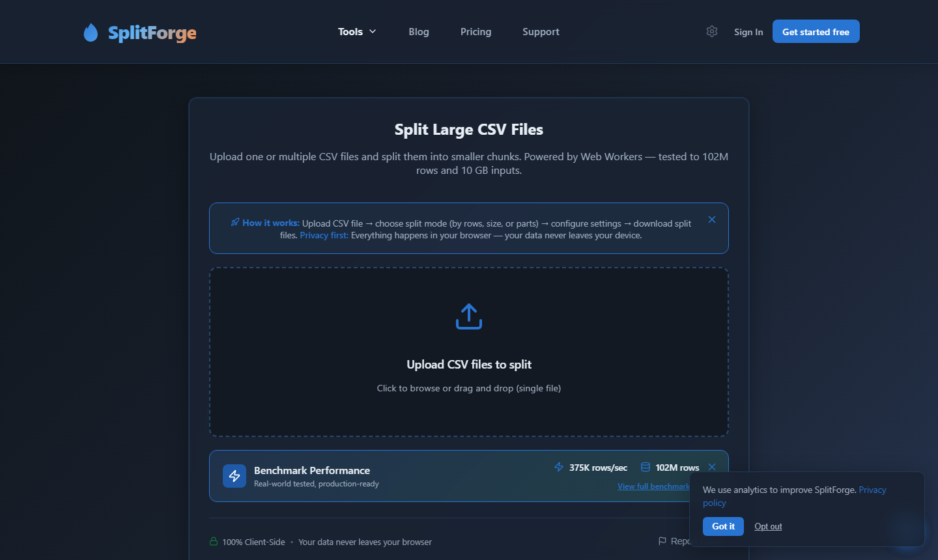The width and height of the screenshot is (938, 560).
Task: Click 'Your data never leaves your browser'
Action: coord(365,542)
